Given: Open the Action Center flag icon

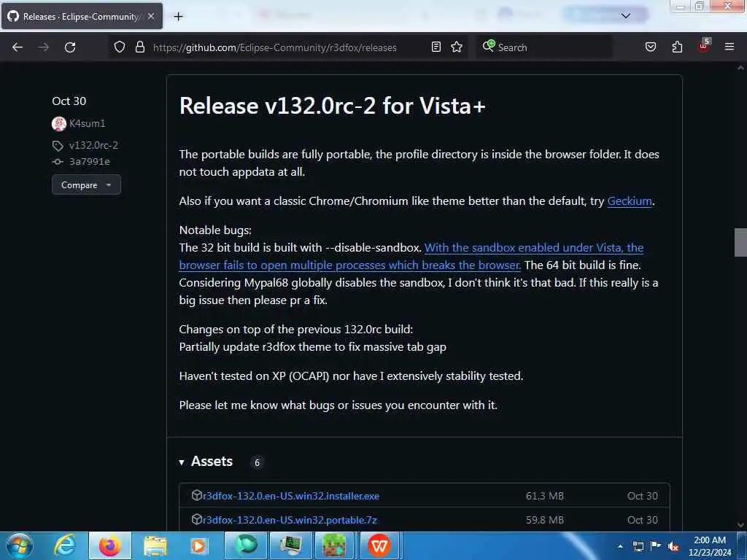Looking at the screenshot, I should pos(656,546).
